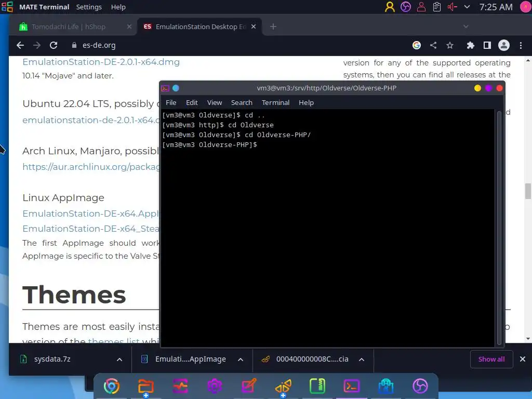Toggle the browser side panel

coord(487,45)
